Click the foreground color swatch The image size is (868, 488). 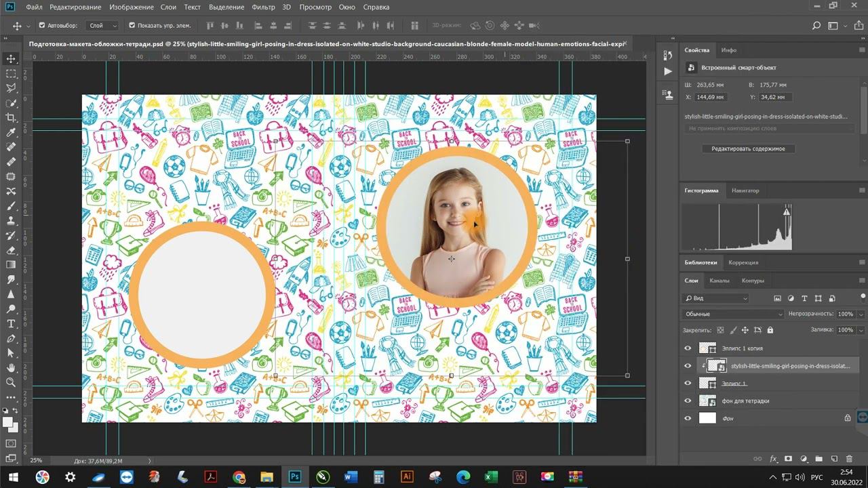(x=8, y=422)
